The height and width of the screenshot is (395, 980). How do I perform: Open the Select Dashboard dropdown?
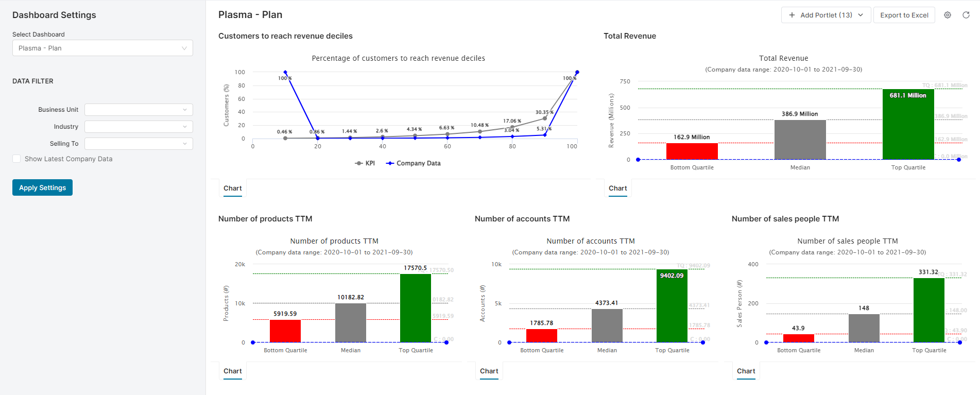pos(102,48)
